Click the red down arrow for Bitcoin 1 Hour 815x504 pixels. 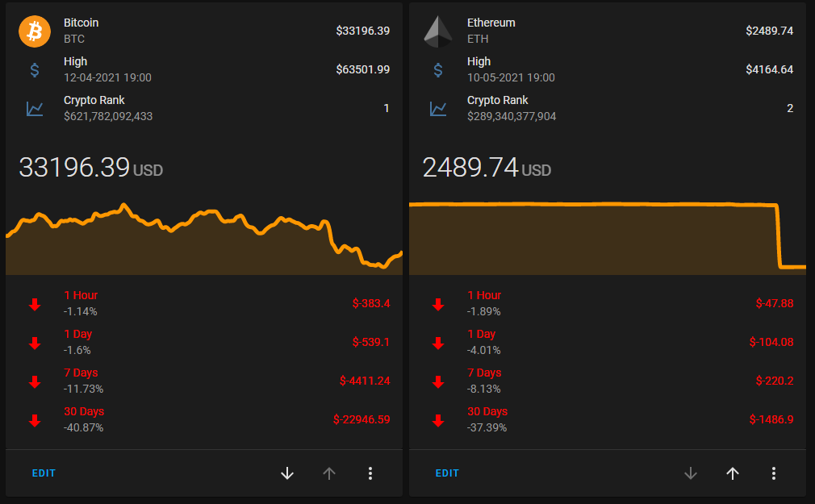coord(35,305)
